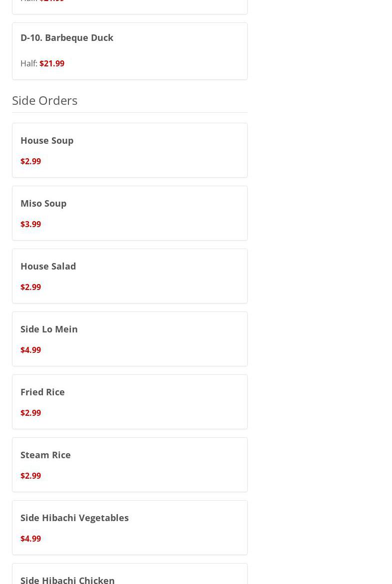Select the $21.99 price for Barbeque Duck
The image size is (392, 584).
[52, 63]
